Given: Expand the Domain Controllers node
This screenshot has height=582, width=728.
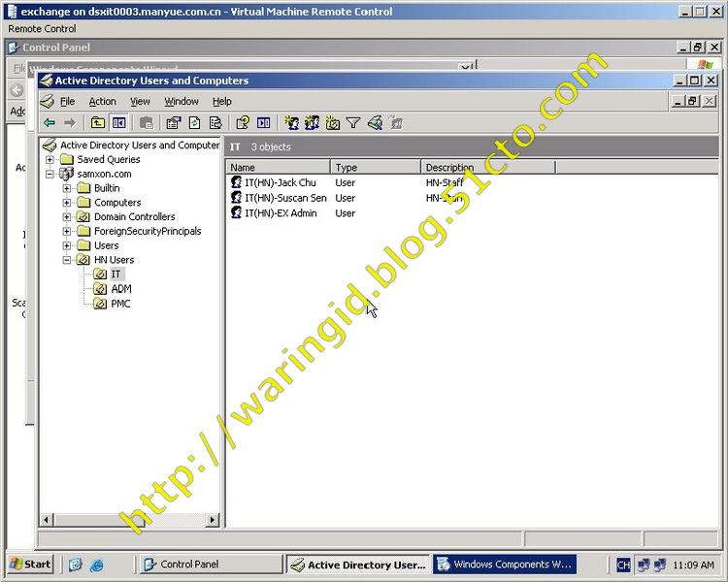Looking at the screenshot, I should 67,217.
